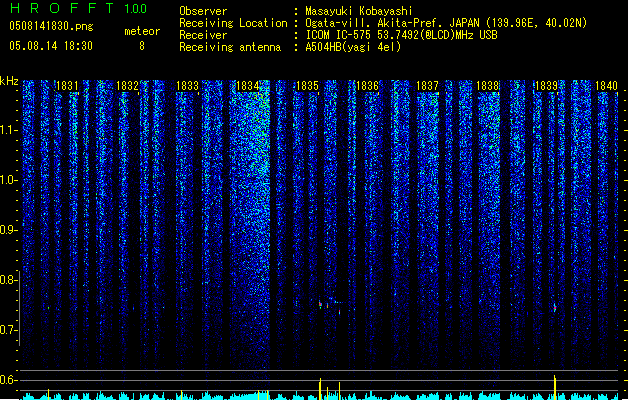Screen dimensions: 629x400
Task: Click the meteor echo cluster after 1835
Action: (x=331, y=306)
